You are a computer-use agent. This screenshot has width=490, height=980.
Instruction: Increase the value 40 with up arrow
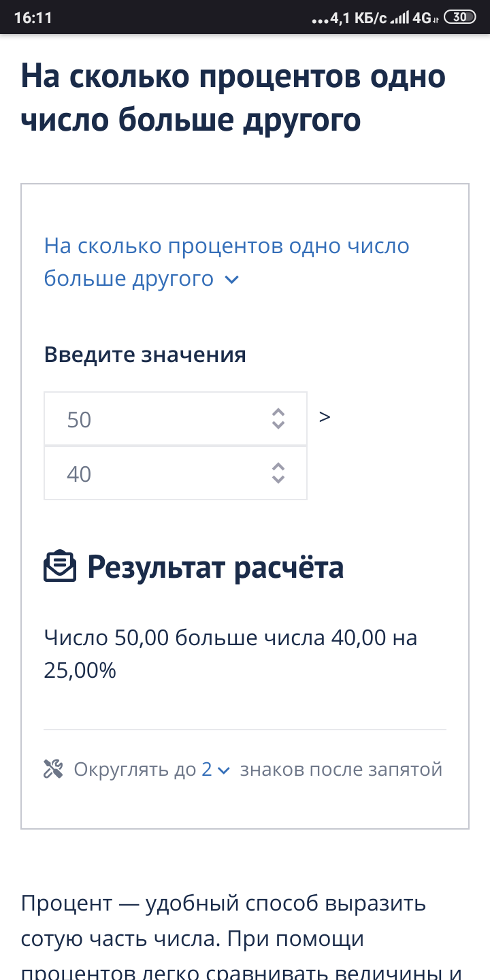pyautogui.click(x=278, y=467)
